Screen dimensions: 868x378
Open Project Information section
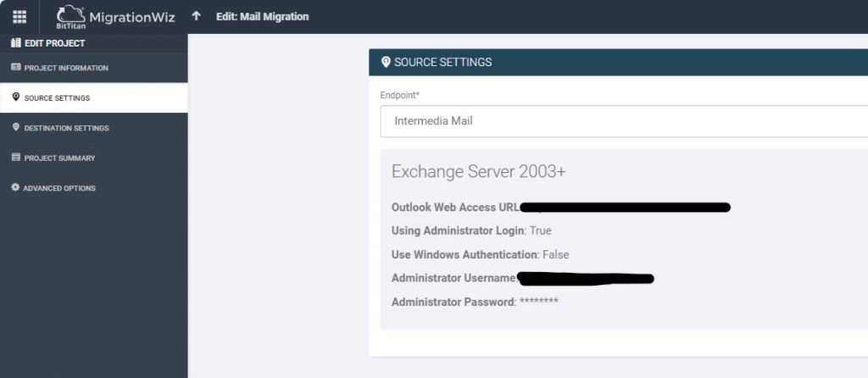pyautogui.click(x=93, y=68)
